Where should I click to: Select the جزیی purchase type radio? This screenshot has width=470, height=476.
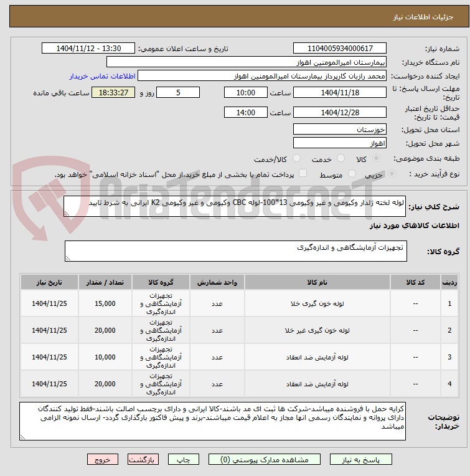click(x=392, y=174)
